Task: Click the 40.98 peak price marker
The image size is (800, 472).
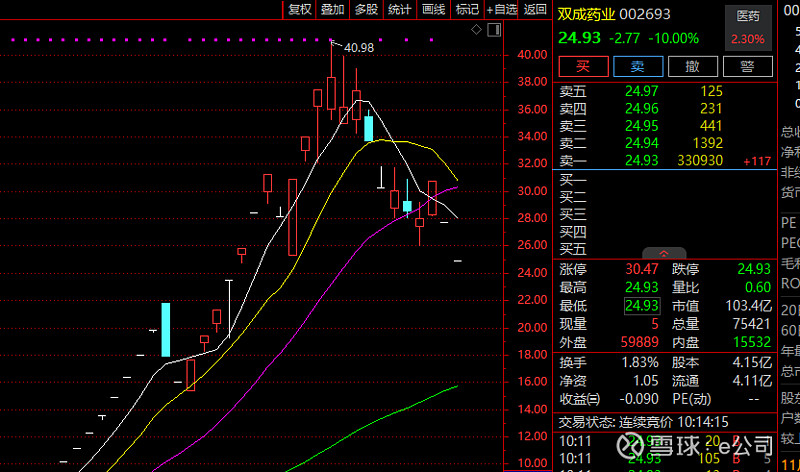Action: [357, 47]
